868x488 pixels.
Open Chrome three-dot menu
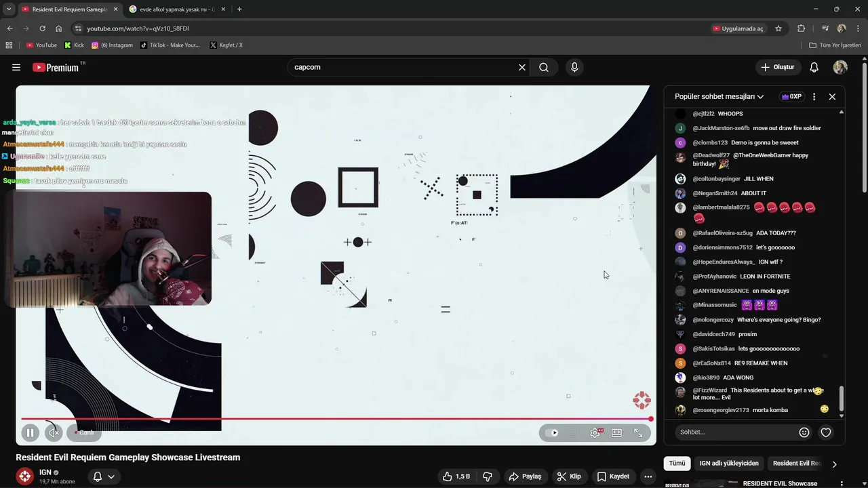(x=858, y=28)
